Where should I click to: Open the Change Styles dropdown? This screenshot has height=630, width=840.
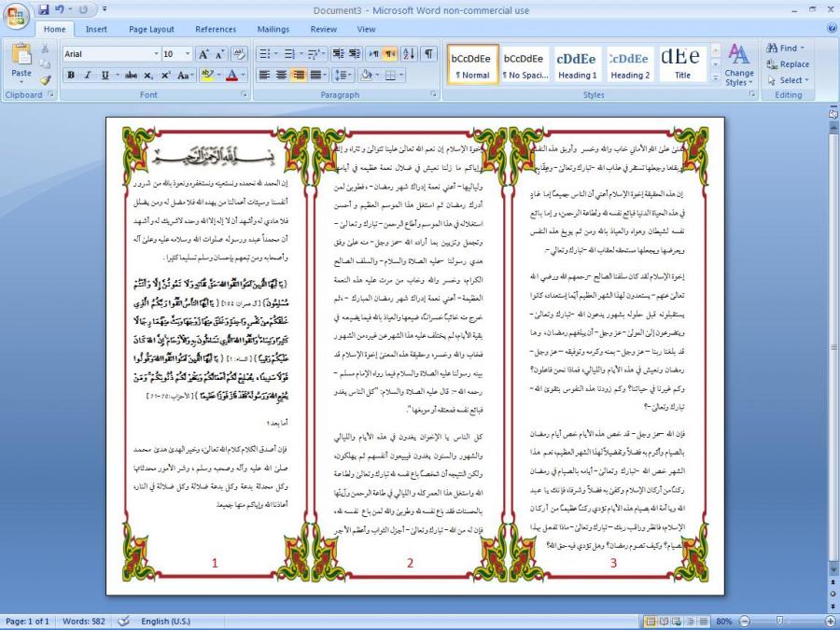pos(738,65)
